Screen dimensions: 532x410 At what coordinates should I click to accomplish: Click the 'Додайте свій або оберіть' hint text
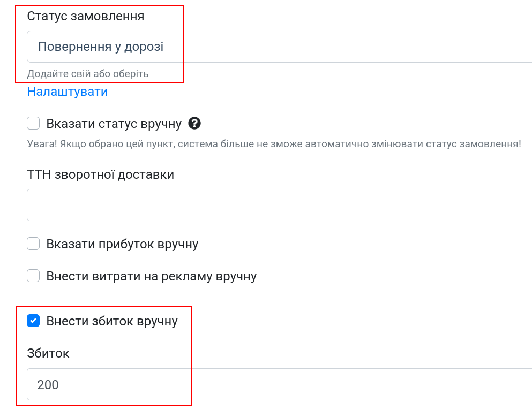(x=88, y=74)
